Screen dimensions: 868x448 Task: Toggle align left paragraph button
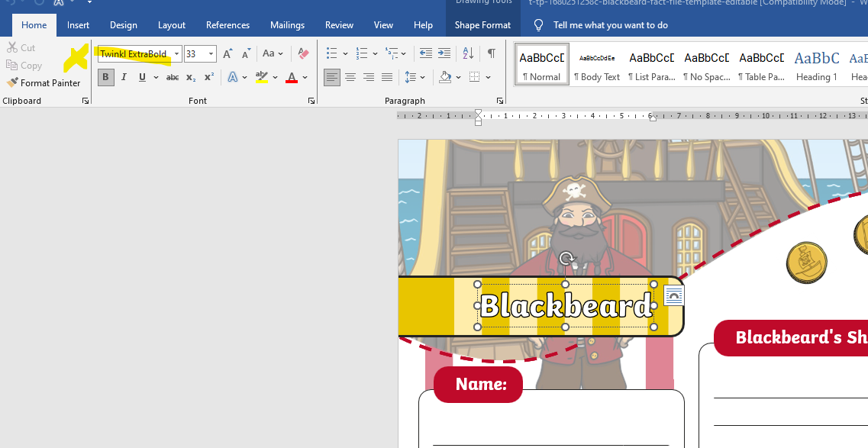[x=331, y=77]
